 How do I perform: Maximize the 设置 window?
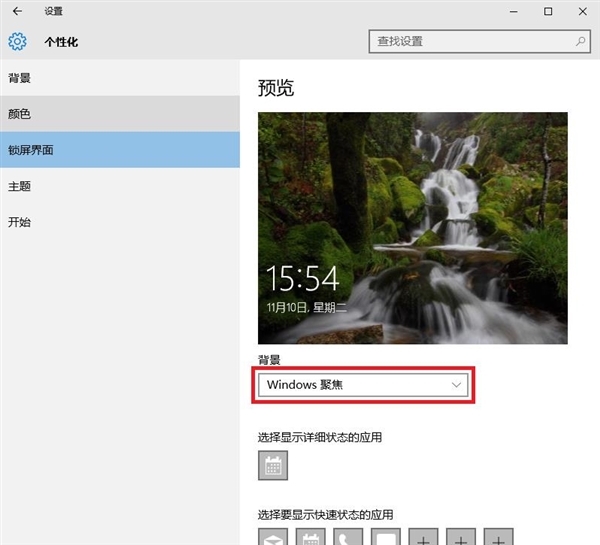click(548, 12)
